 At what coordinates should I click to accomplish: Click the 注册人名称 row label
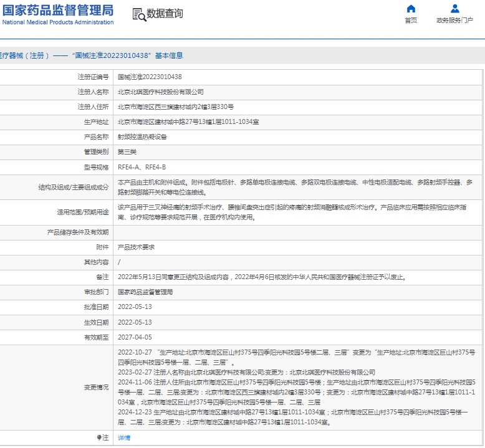(93, 92)
